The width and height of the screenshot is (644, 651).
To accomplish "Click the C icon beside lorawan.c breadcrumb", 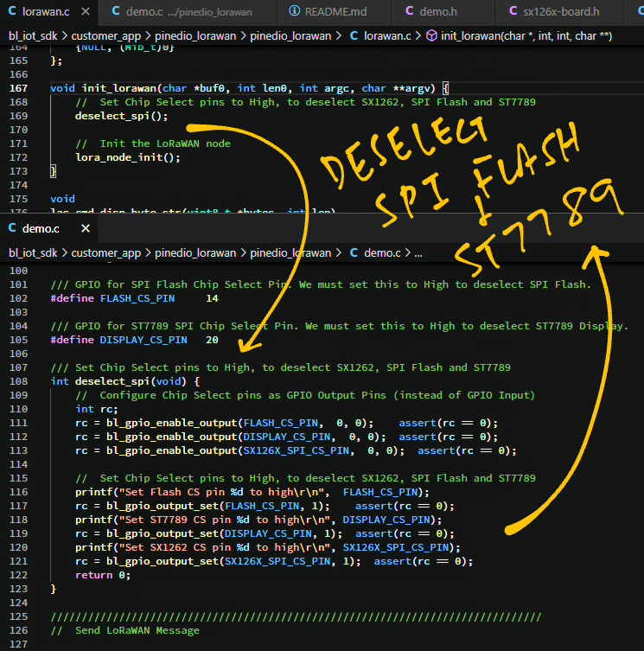I will coord(354,36).
